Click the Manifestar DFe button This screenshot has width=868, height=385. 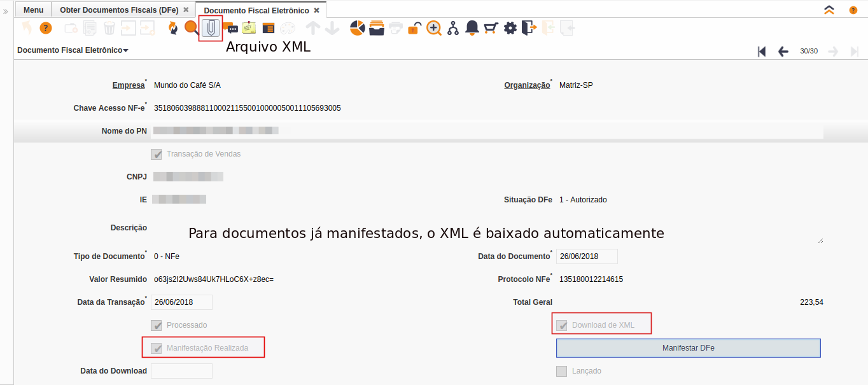(x=689, y=348)
